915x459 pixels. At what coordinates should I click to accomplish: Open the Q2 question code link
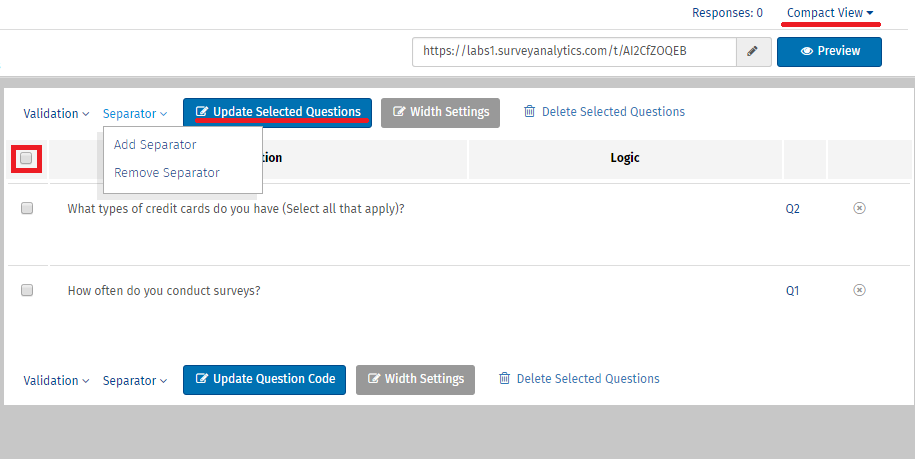(x=792, y=209)
